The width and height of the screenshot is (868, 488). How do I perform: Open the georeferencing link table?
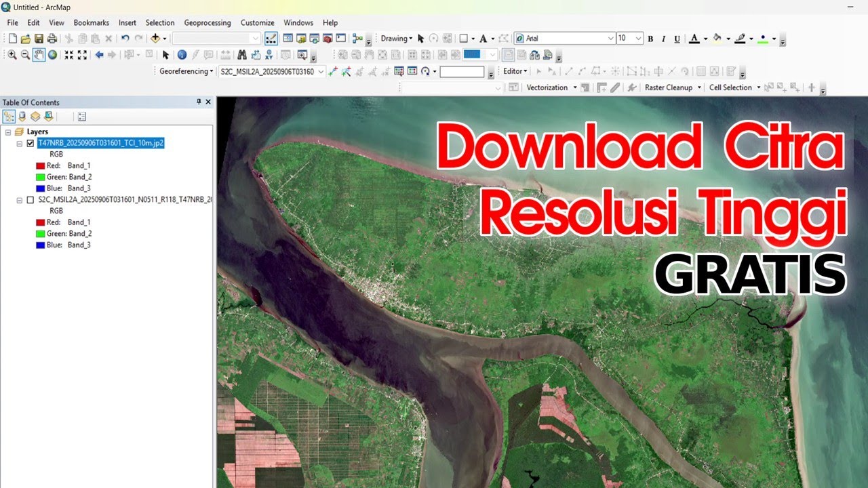tap(412, 71)
